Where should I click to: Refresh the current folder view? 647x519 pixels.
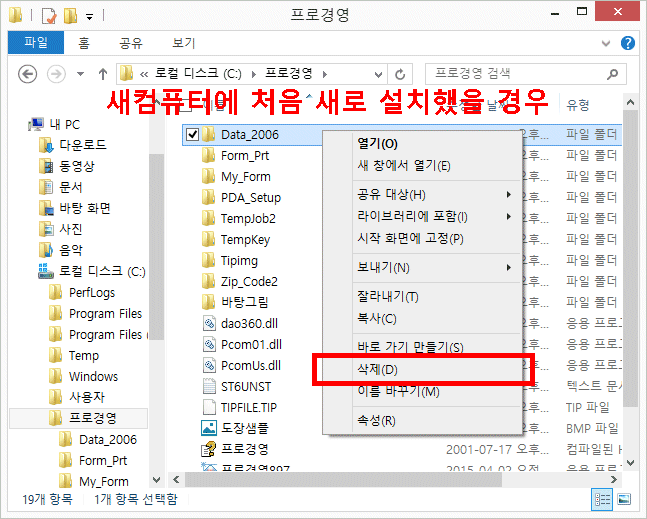[x=400, y=75]
